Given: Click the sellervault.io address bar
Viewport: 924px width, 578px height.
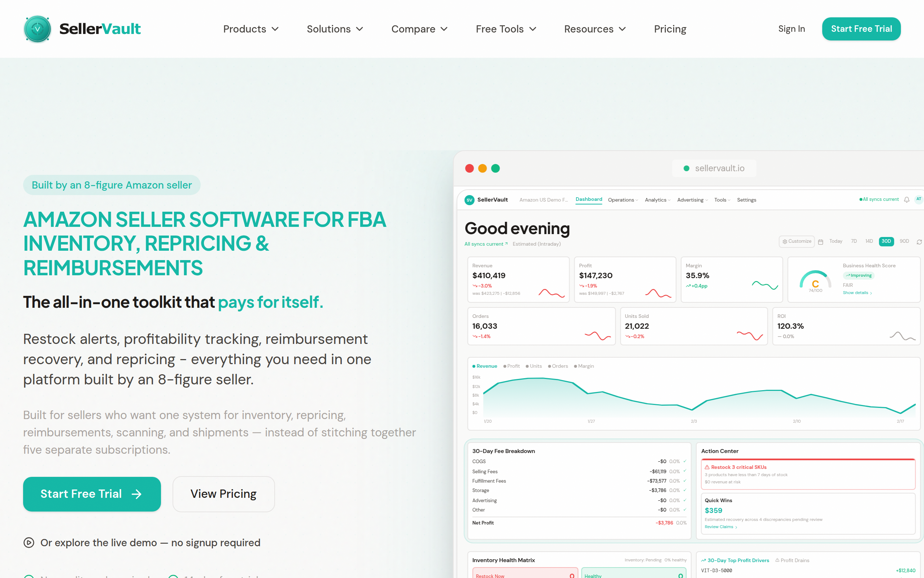Looking at the screenshot, I should 714,169.
